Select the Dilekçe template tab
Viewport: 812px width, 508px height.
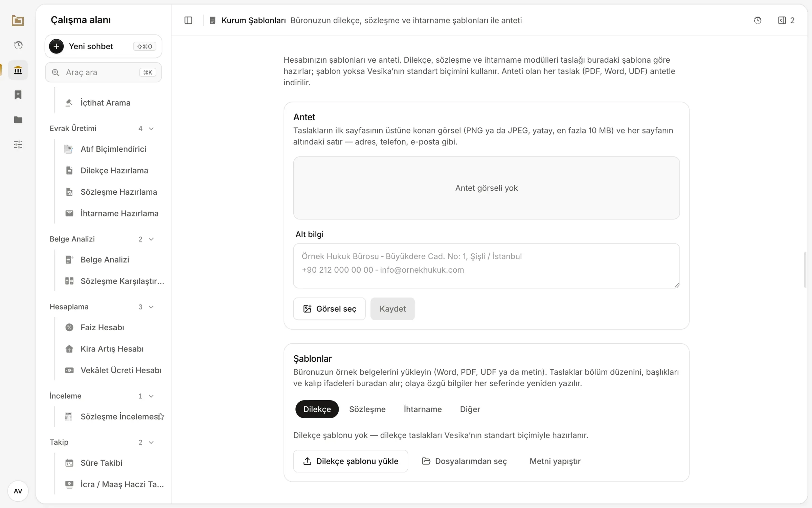click(317, 409)
